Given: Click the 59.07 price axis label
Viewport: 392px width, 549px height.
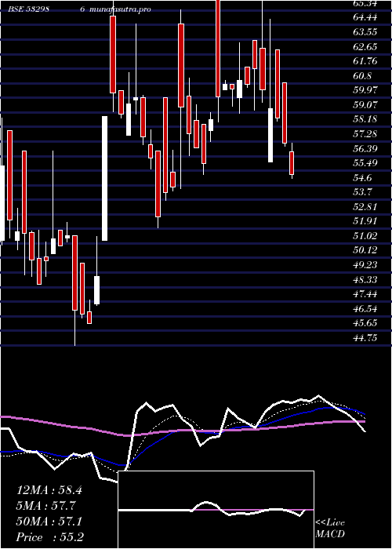Looking at the screenshot, I should (365, 104).
